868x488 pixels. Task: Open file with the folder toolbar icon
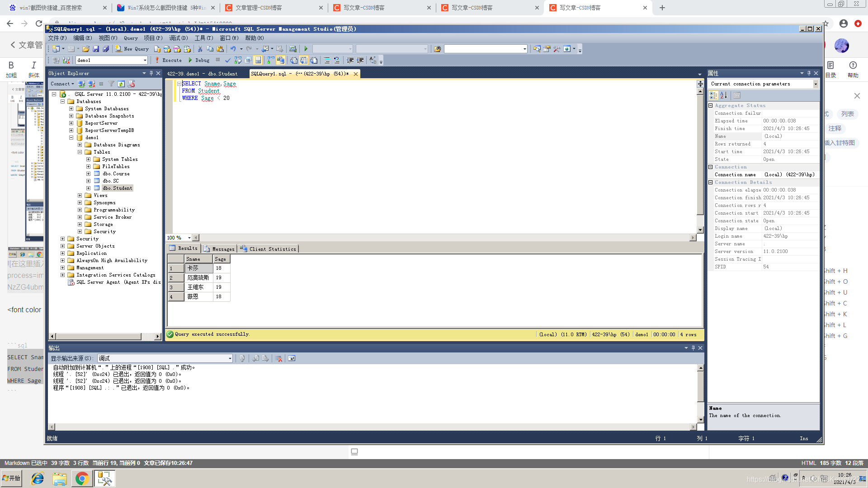pyautogui.click(x=86, y=49)
